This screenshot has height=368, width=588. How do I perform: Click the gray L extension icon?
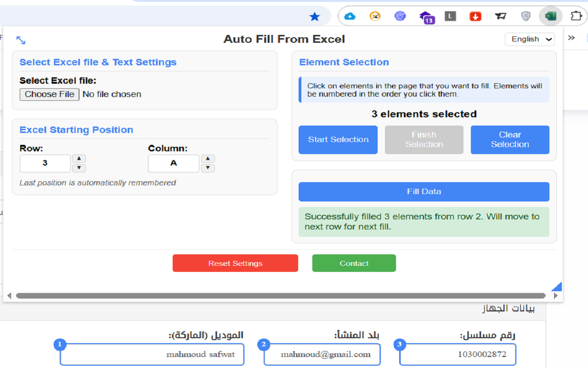[450, 16]
